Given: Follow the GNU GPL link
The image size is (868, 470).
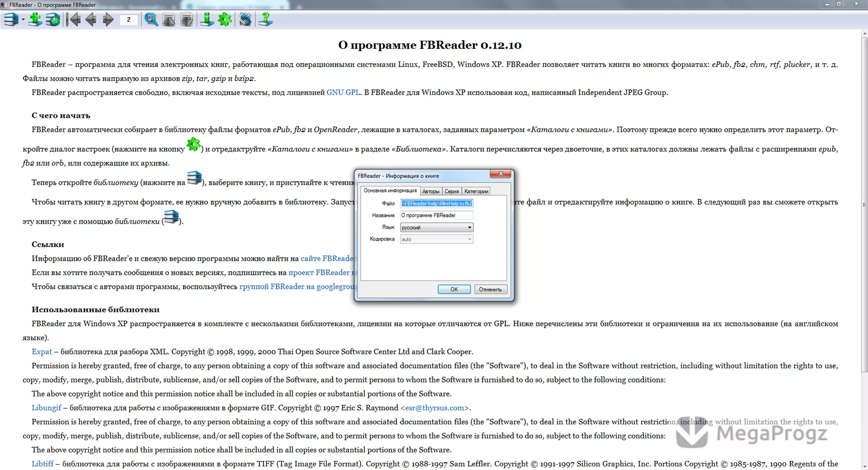Looking at the screenshot, I should [343, 92].
